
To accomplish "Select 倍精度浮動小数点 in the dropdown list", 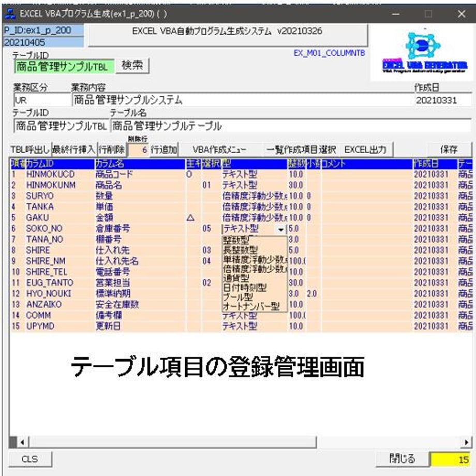I will tap(255, 269).
